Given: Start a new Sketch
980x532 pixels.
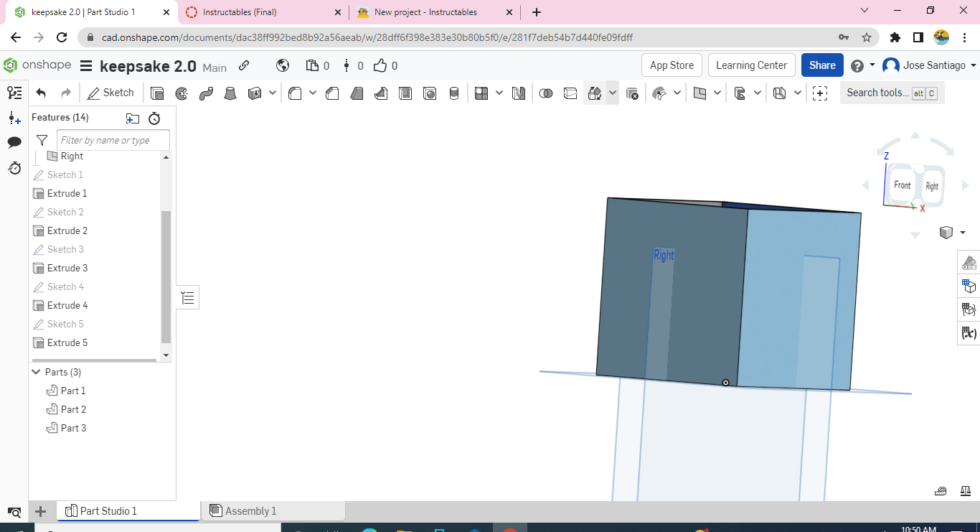Looking at the screenshot, I should click(x=110, y=93).
